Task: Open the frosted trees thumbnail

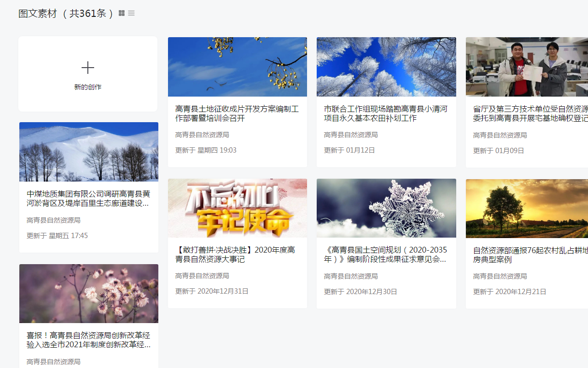Action: coord(386,67)
